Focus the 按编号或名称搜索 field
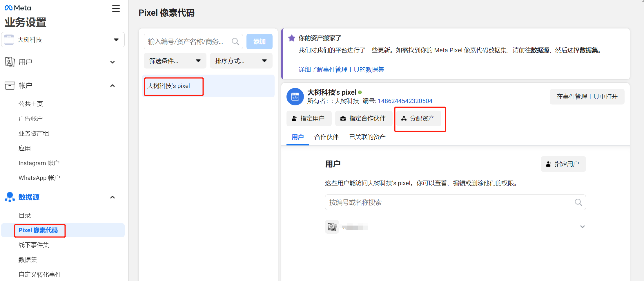This screenshot has height=281, width=644. pyautogui.click(x=456, y=202)
